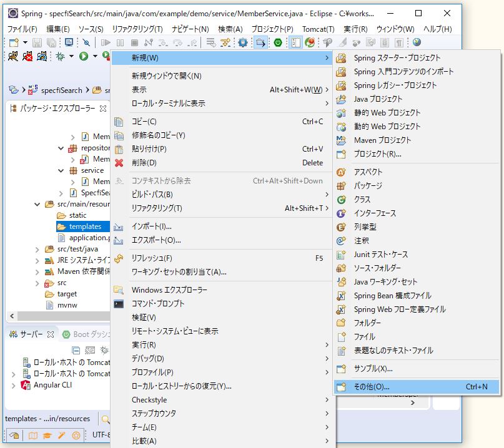Open Checkstyle submenu in context menu
Screen dimensions: 504x448
pos(222,400)
